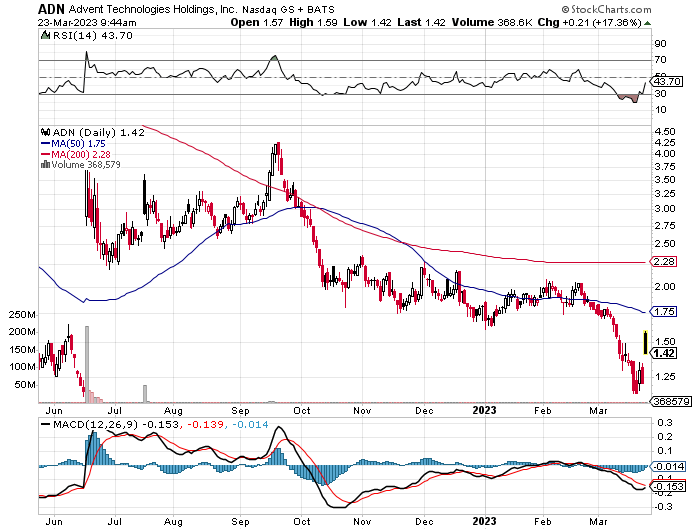Image resolution: width=695 pixels, height=532 pixels.
Task: Click the 250M volume axis label
Action: [22, 315]
